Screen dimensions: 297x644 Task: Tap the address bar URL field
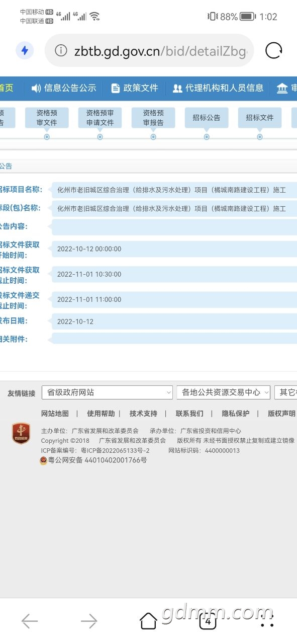click(x=160, y=51)
